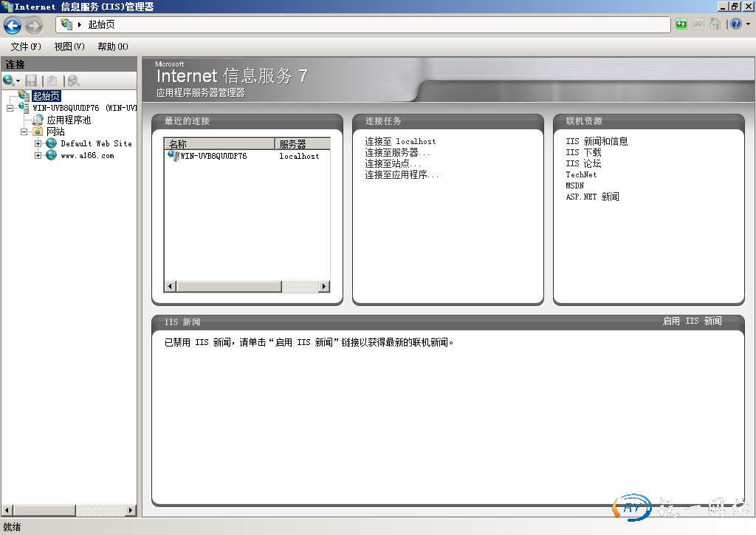Click the green Refresh page icon
The width and height of the screenshot is (756, 535).
(x=681, y=24)
